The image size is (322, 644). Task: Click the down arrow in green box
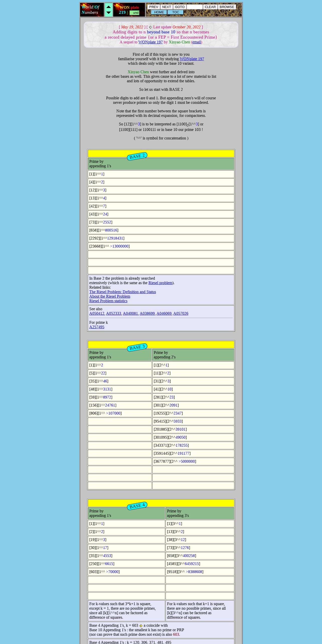point(109,13)
